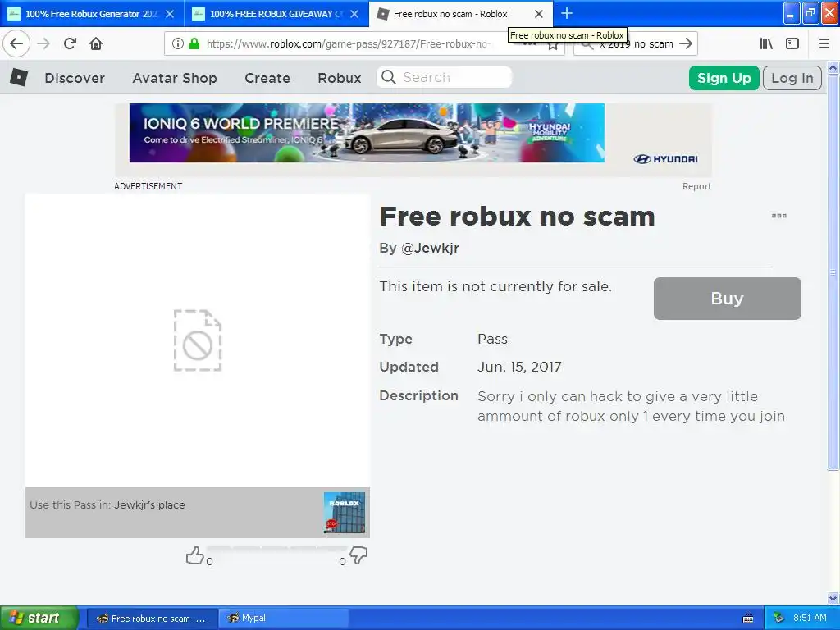Close the 'Free robux no scam' tab
The image size is (840, 630).
coord(539,14)
